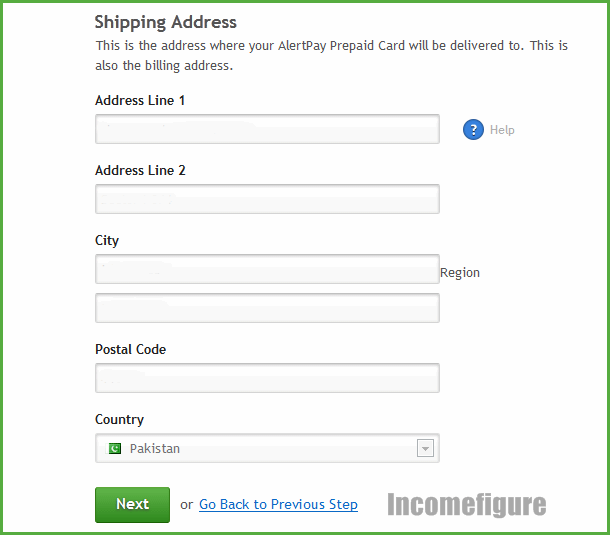
Task: Click into the City text box
Action: pyautogui.click(x=267, y=269)
